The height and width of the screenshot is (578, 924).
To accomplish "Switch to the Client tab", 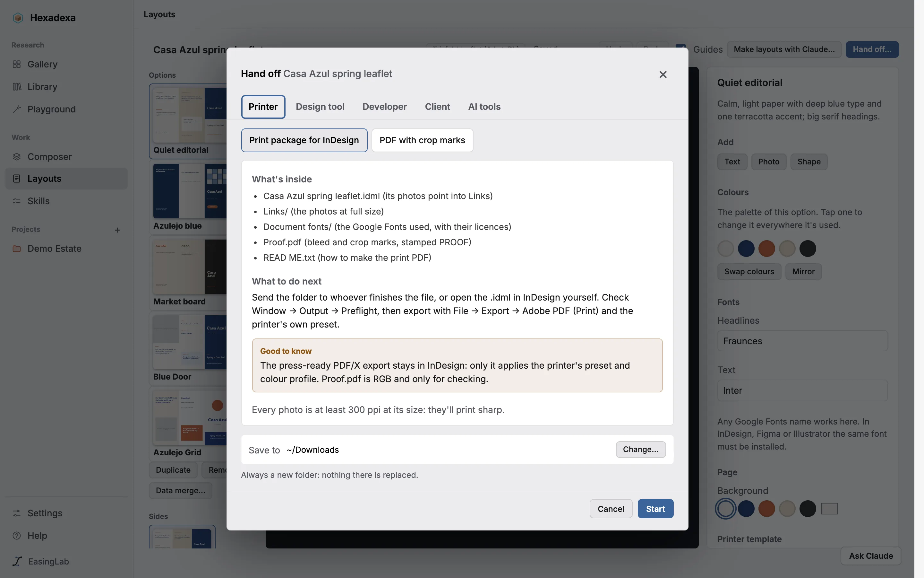I will pyautogui.click(x=437, y=107).
